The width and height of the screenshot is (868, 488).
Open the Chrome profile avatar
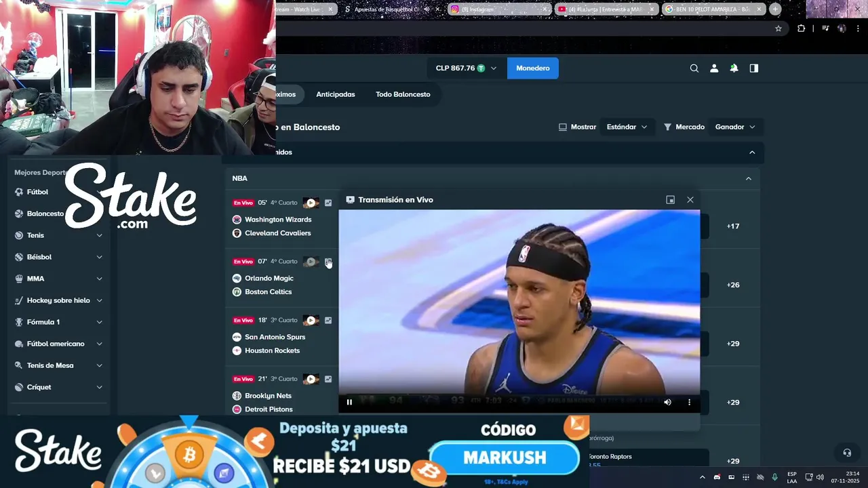pyautogui.click(x=842, y=28)
